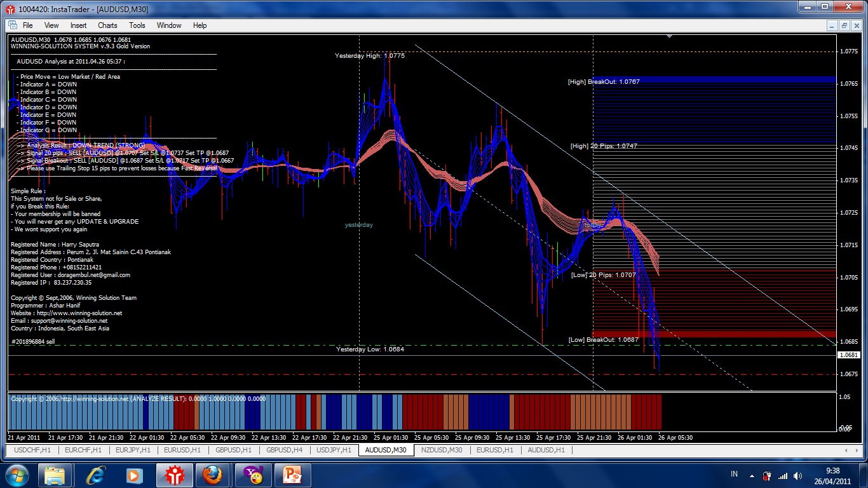Select the #201896884 sell order line label
The image size is (868, 488).
click(33, 341)
